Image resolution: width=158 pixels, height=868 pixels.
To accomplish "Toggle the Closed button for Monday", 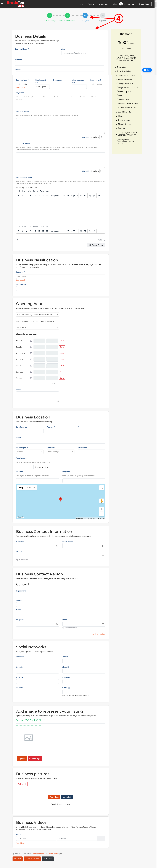I will (62, 341).
